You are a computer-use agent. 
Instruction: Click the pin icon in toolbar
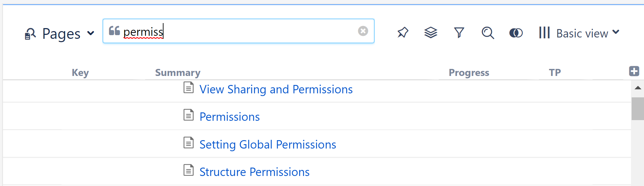tap(403, 32)
